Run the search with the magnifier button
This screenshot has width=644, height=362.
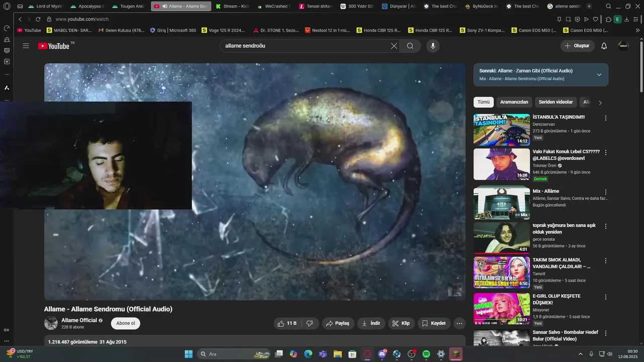pos(410,46)
